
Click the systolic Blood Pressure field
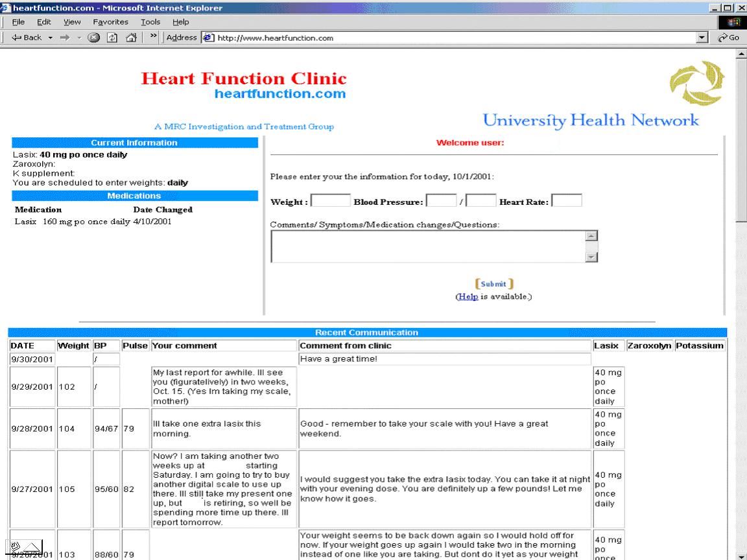click(441, 201)
